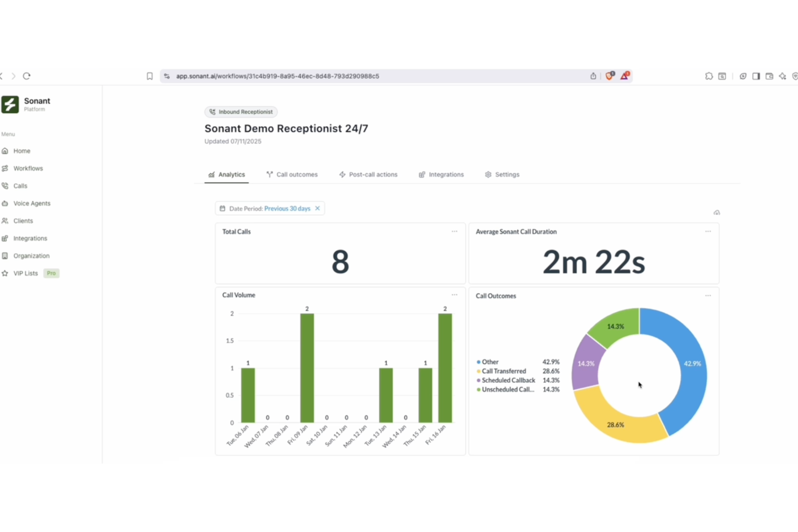
Task: Select Calls from the sidebar navigation
Action: point(20,185)
